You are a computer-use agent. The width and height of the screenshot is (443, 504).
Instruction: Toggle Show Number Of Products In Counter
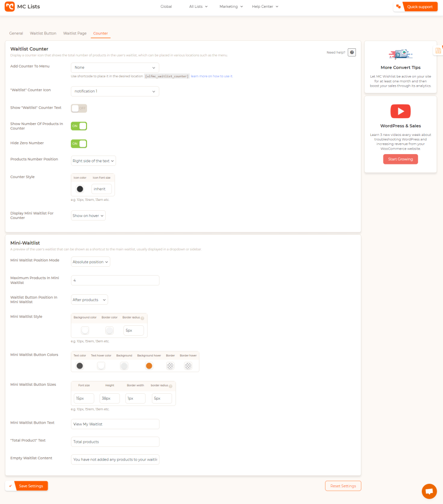(x=79, y=126)
